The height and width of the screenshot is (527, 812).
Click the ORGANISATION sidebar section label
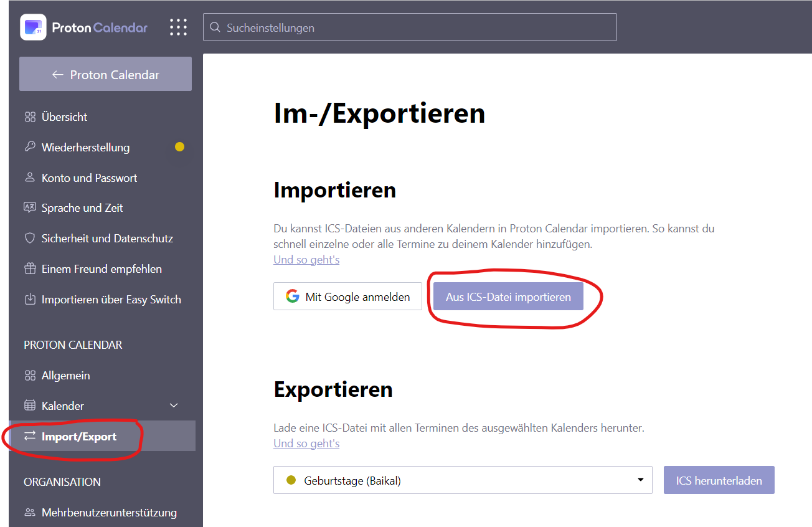coord(62,482)
